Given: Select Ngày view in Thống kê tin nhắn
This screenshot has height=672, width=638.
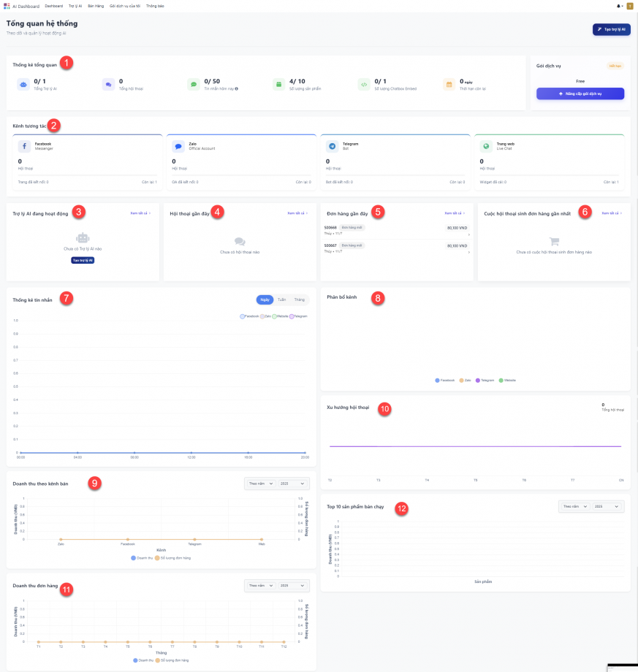Looking at the screenshot, I should (265, 299).
